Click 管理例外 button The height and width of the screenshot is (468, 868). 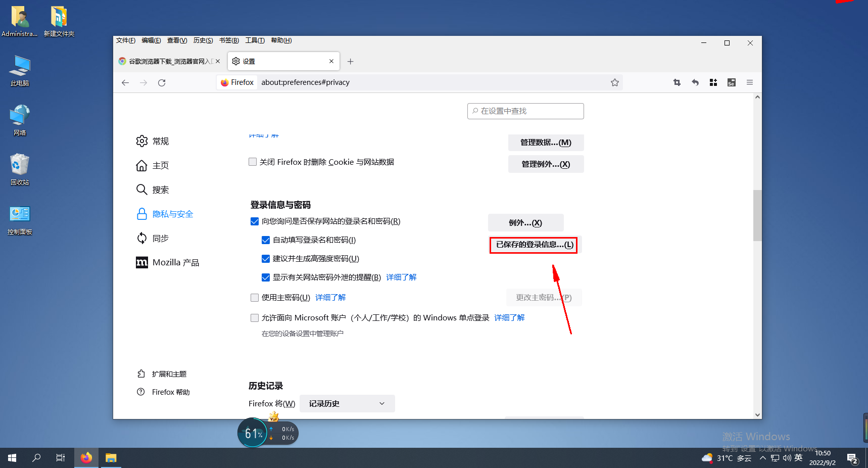pyautogui.click(x=546, y=164)
